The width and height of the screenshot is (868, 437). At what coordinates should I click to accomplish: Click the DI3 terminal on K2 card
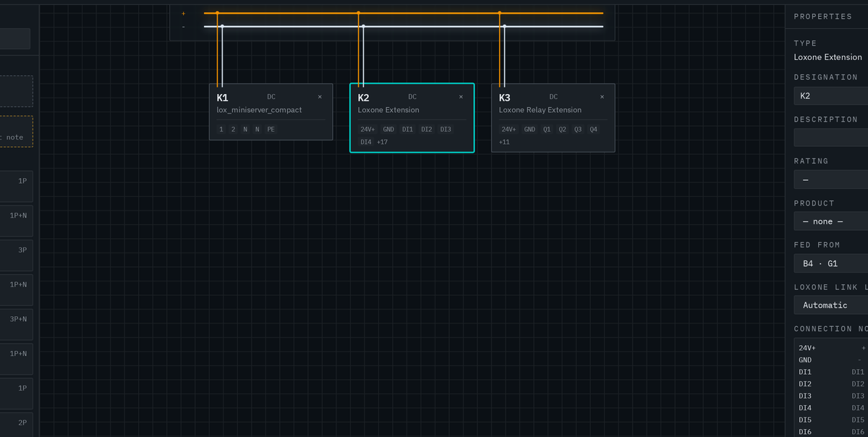[x=446, y=130]
